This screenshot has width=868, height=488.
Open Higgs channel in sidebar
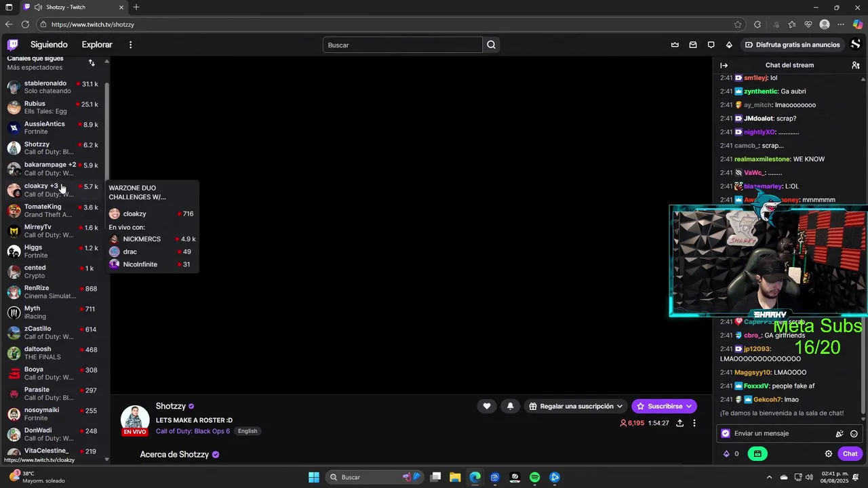(53, 251)
